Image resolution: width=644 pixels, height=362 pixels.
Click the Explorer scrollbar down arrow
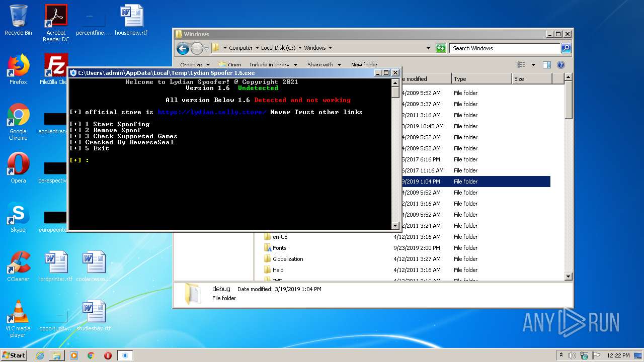[x=568, y=277]
